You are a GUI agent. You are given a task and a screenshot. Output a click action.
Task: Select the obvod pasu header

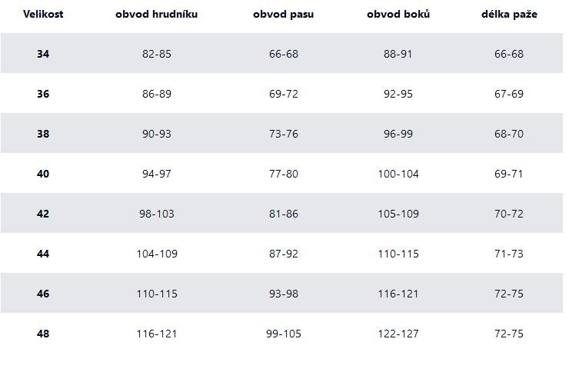pos(283,14)
